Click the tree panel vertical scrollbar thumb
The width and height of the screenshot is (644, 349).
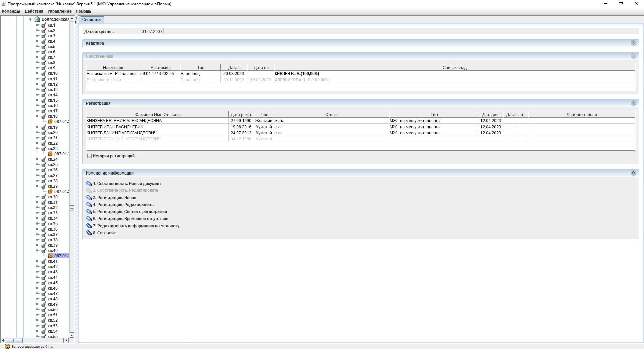coord(72,208)
